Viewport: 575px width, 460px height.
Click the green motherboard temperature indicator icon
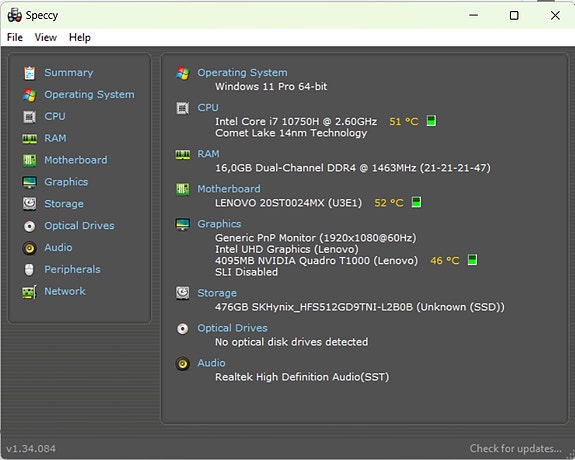coord(416,202)
